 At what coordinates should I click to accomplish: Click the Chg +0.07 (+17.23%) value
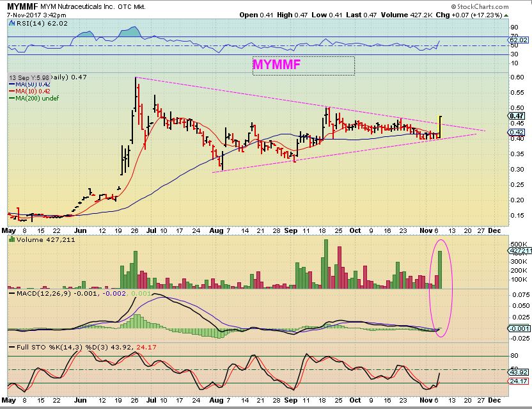click(x=469, y=15)
